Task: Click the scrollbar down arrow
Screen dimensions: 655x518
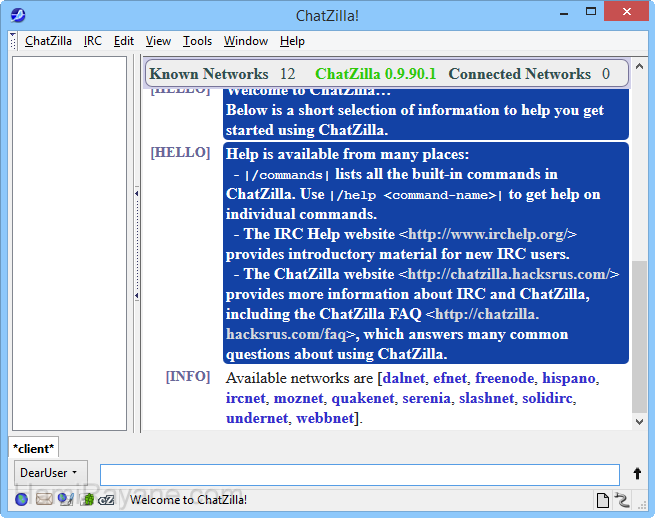Action: tap(639, 422)
